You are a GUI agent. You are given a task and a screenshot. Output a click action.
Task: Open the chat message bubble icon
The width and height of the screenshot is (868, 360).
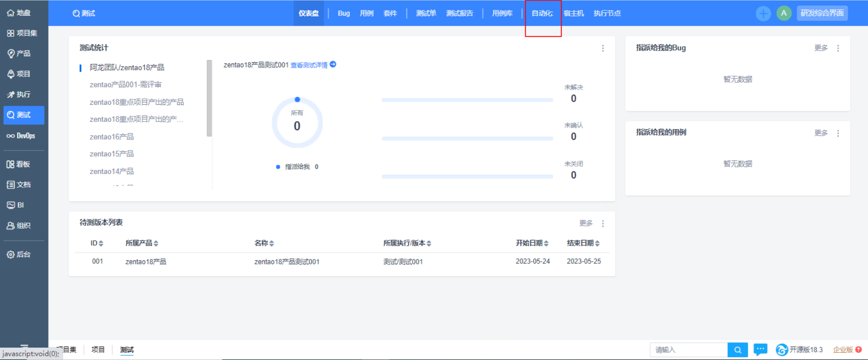click(x=760, y=350)
